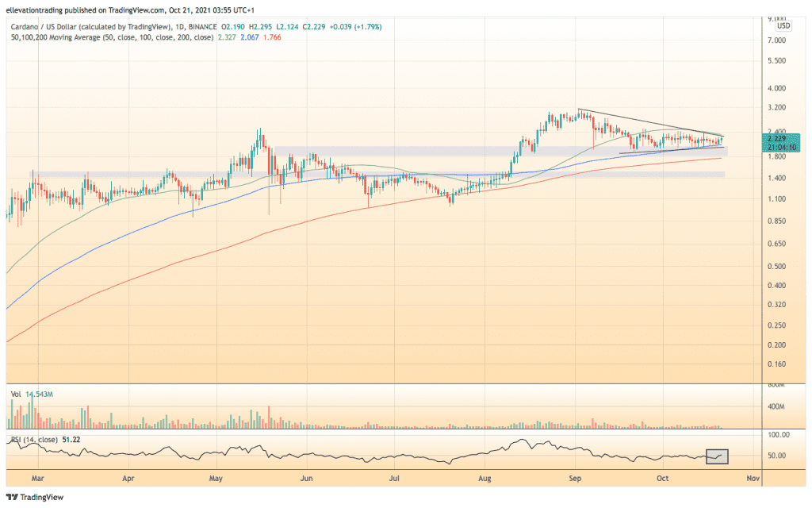Click the Apr label on time axis

[128, 478]
